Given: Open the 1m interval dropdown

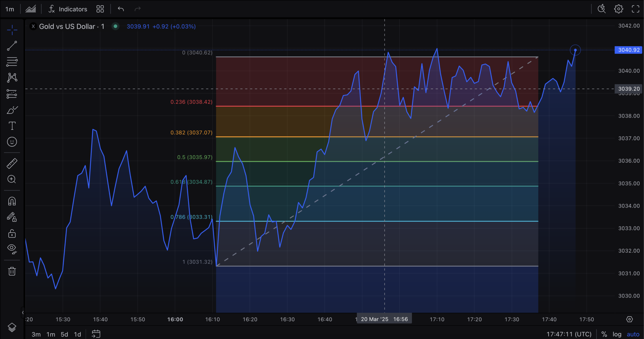Looking at the screenshot, I should (x=10, y=8).
